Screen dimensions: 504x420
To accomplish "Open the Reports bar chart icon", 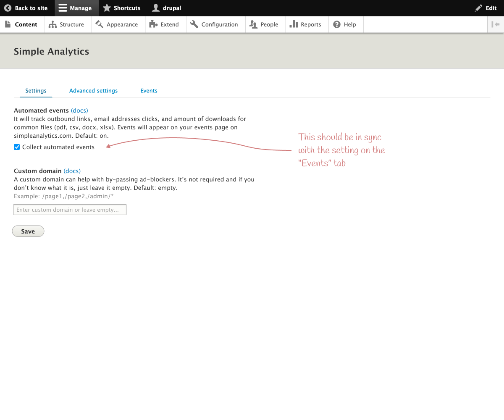I will [294, 24].
